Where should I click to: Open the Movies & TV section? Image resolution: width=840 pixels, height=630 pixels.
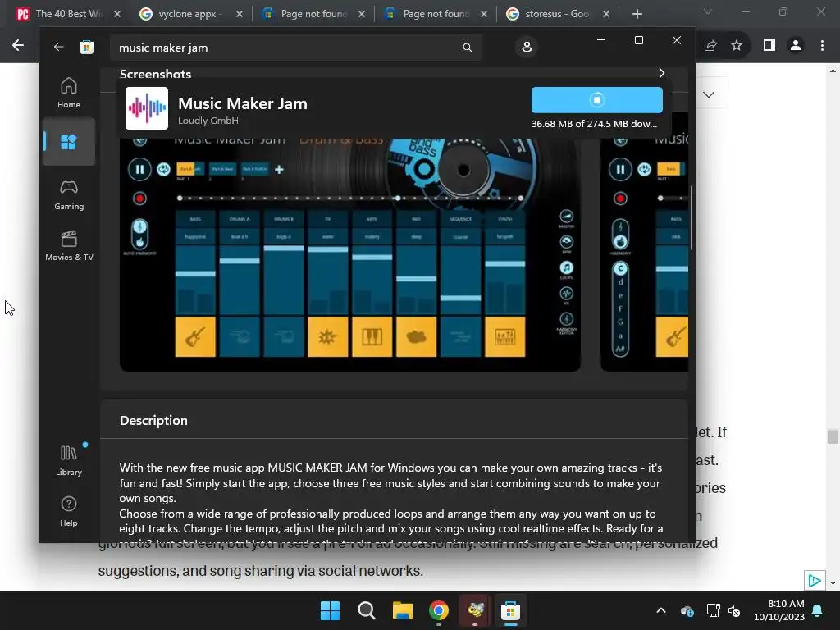[69, 245]
